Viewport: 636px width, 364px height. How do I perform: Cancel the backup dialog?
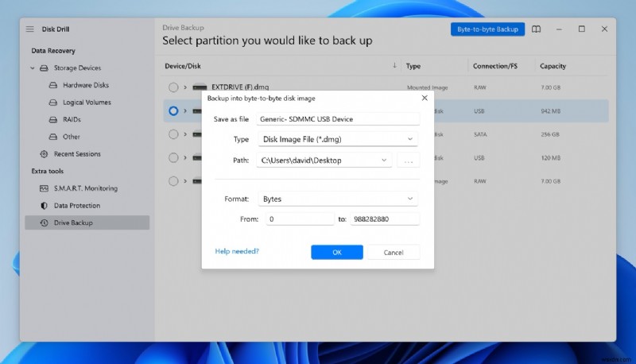[394, 252]
